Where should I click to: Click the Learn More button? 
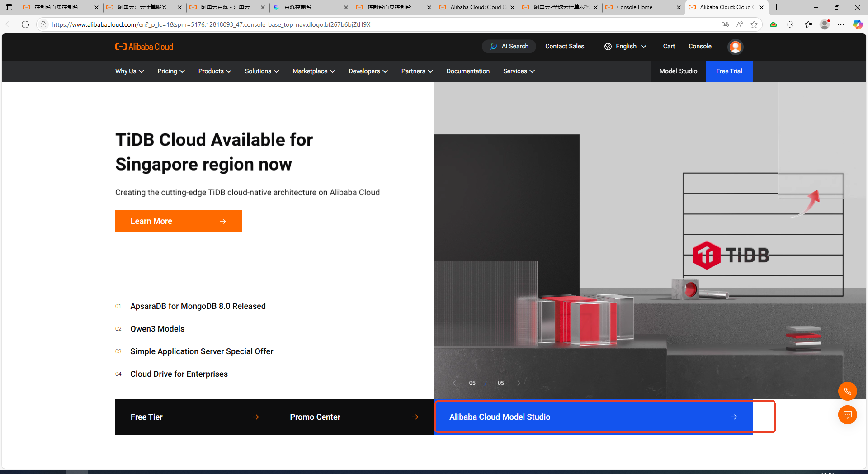coord(178,221)
